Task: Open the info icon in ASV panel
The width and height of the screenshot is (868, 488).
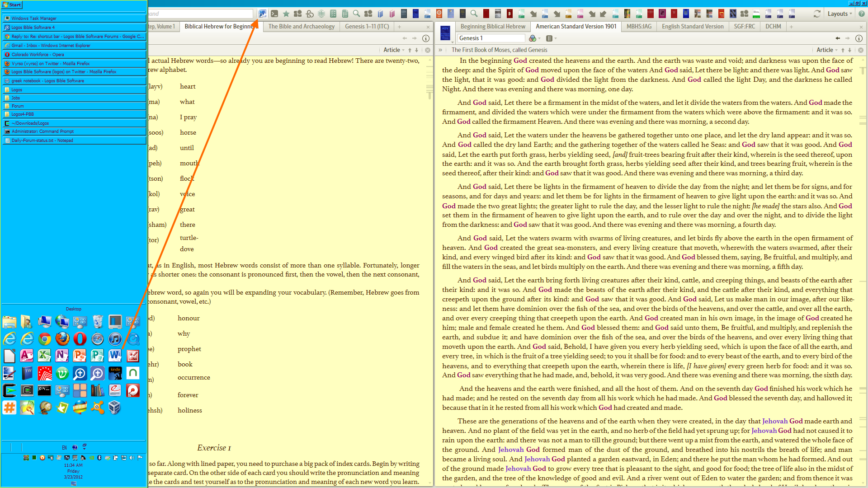Action: [859, 38]
